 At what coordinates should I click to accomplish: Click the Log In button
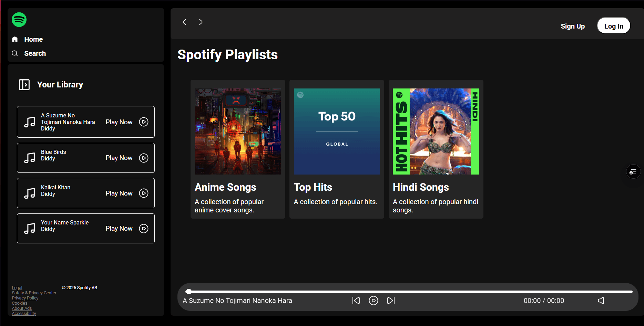[x=613, y=25]
